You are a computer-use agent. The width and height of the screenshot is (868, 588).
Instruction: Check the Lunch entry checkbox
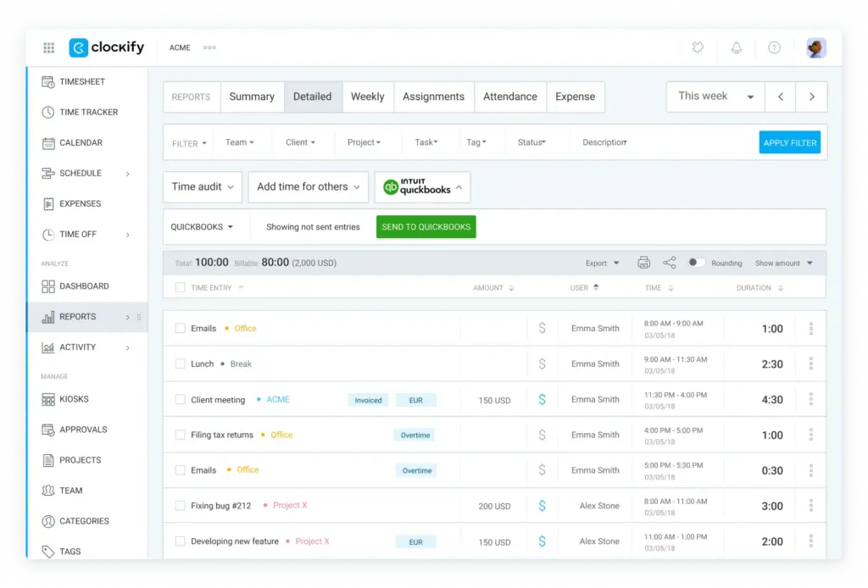click(180, 363)
